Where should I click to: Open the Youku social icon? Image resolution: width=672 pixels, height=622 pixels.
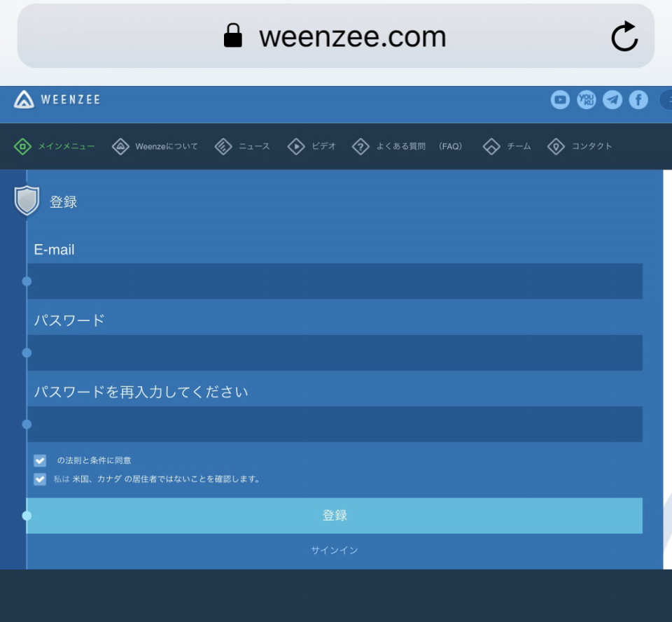[x=587, y=100]
